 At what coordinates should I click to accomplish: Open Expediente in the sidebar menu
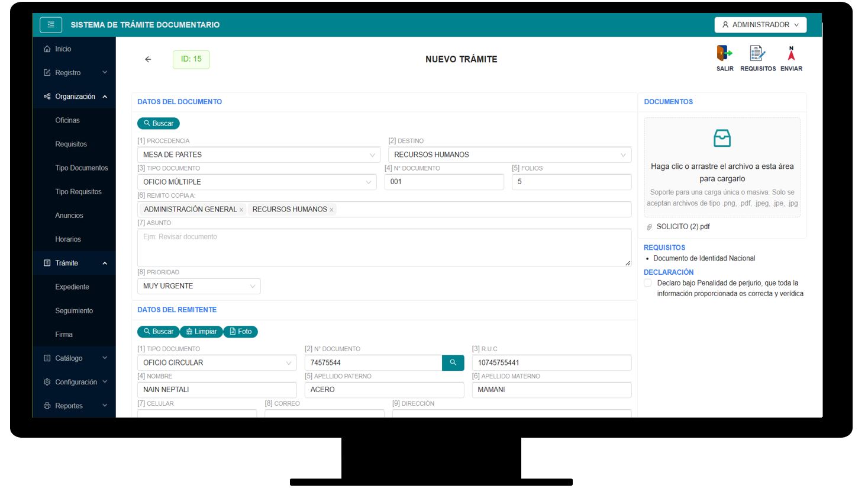click(x=72, y=287)
